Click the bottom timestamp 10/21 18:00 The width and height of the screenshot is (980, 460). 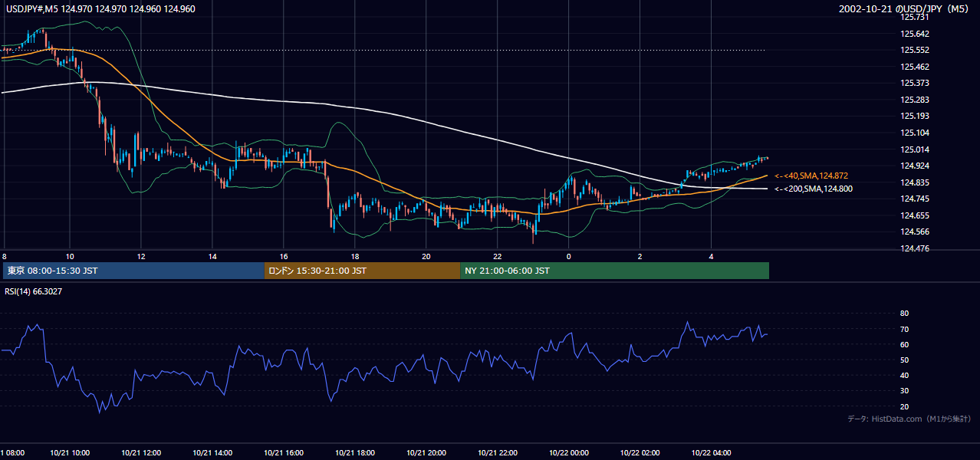[355, 452]
